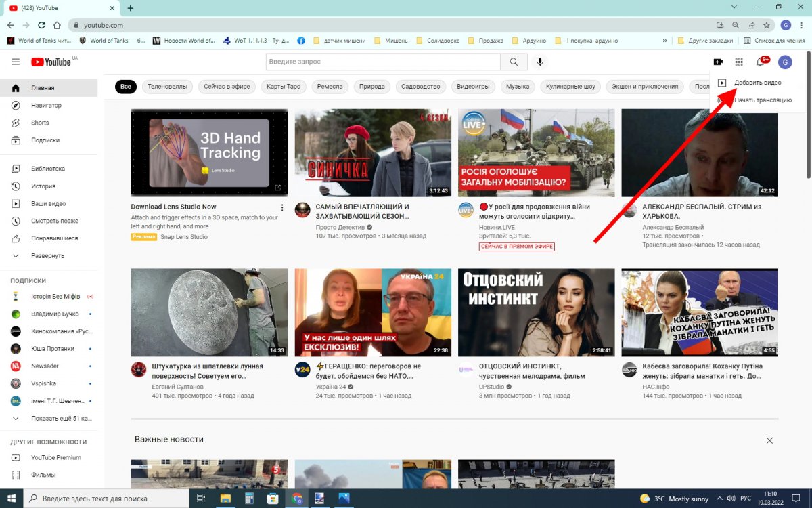812x508 pixels.
Task: Open the account avatar menu in YouTube header
Action: (x=785, y=62)
